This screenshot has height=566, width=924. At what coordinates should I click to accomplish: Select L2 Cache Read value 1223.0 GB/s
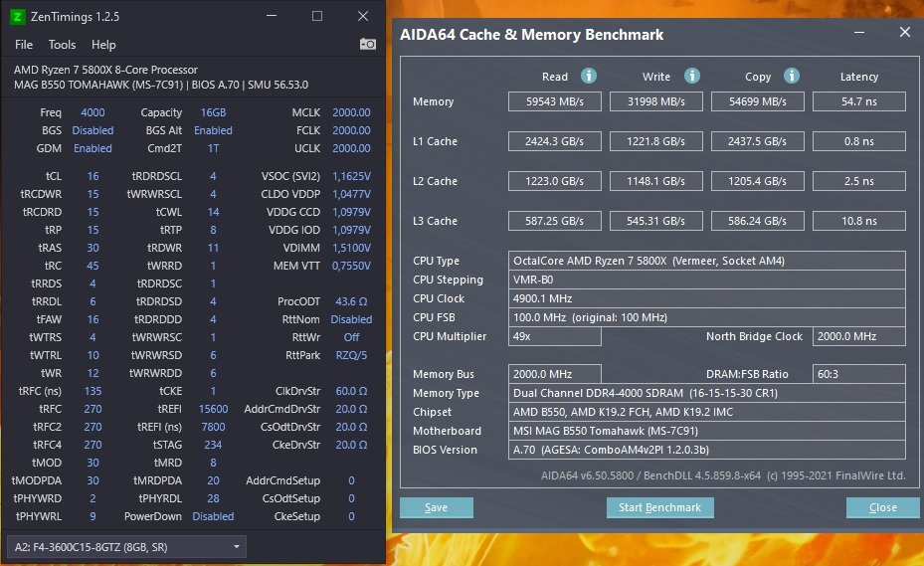[555, 181]
